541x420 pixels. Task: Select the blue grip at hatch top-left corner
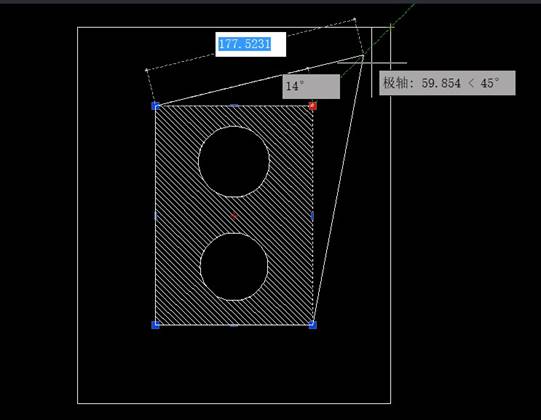[x=156, y=106]
